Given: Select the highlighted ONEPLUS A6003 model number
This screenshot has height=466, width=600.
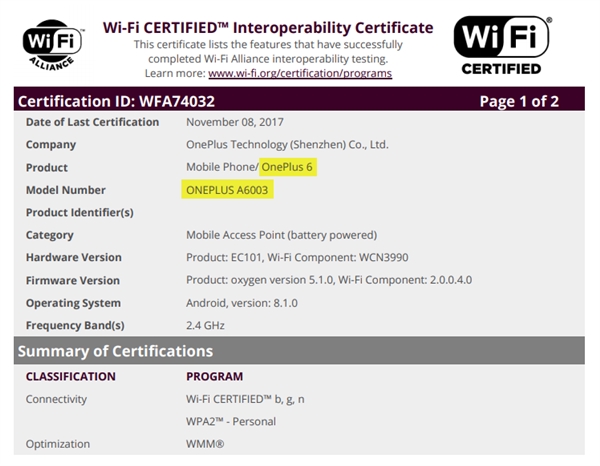Looking at the screenshot, I should tap(229, 190).
